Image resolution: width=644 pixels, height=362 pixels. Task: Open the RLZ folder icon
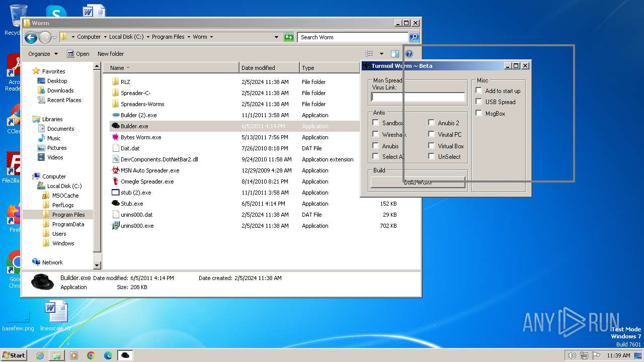click(115, 82)
